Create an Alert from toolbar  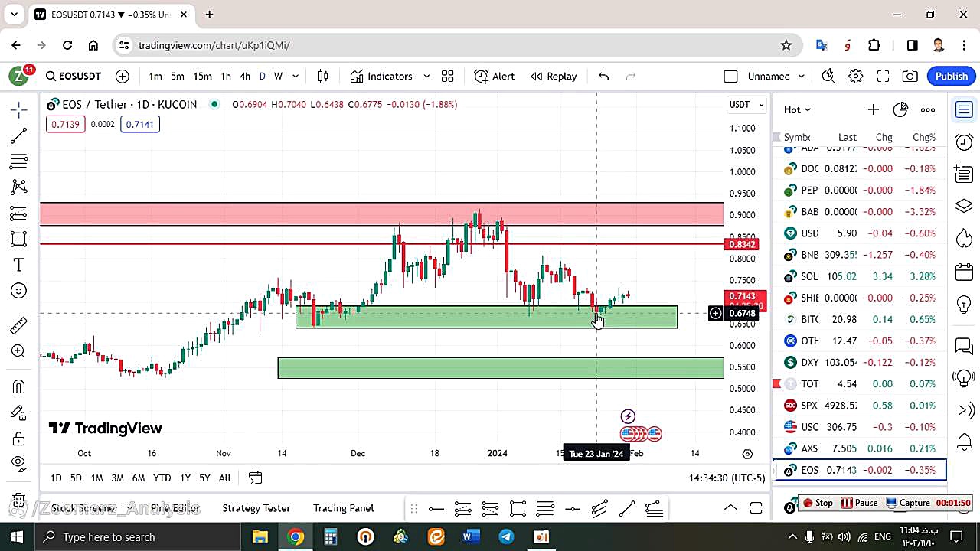(x=495, y=76)
